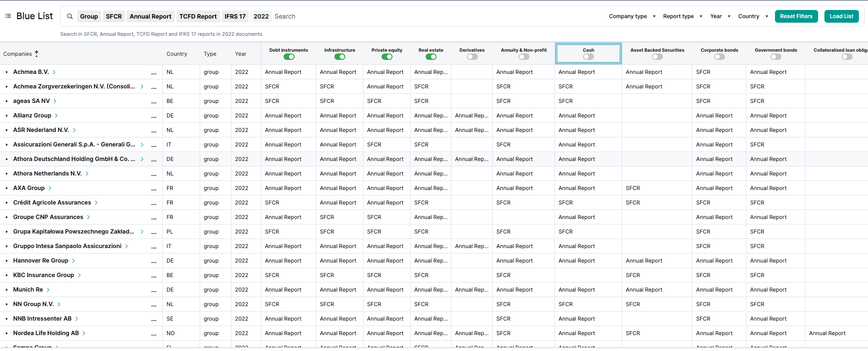Open the Report type dropdown

tap(682, 16)
